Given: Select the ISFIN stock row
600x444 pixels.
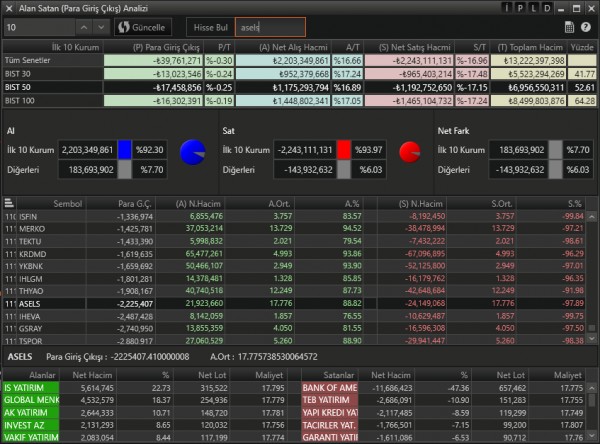Looking at the screenshot, I should pos(294,217).
